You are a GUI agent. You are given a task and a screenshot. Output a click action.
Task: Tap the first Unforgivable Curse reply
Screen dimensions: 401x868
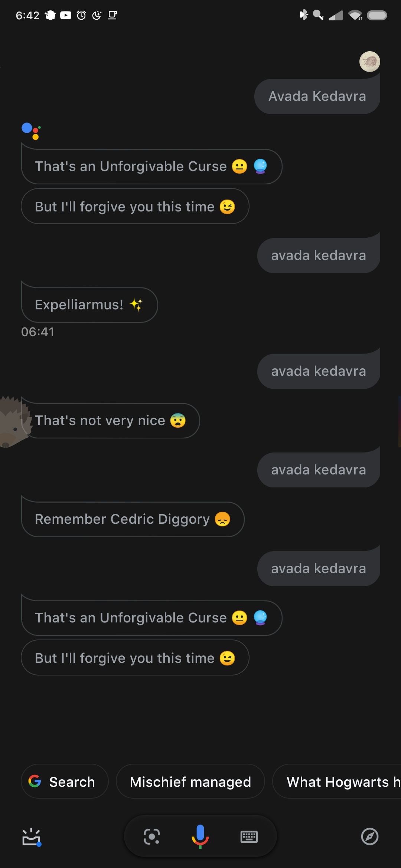pyautogui.click(x=151, y=166)
